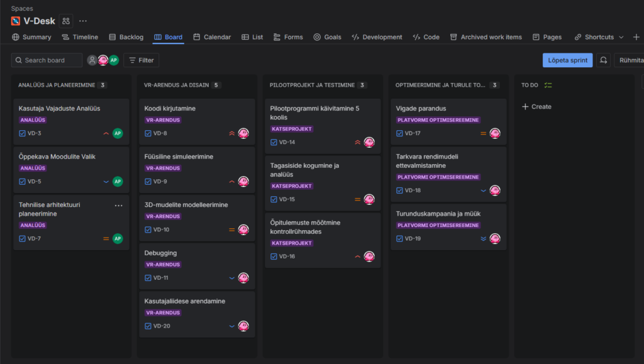
Task: Click the priority icon on VD-14 card
Action: (357, 142)
